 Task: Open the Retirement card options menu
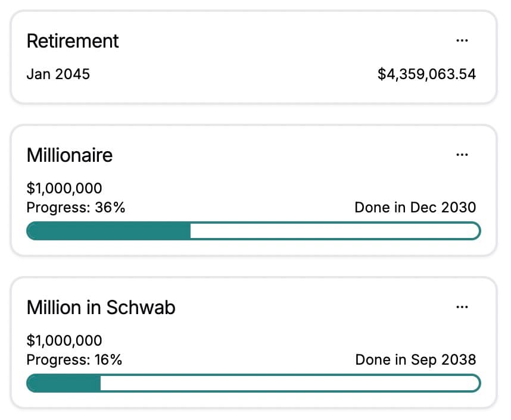click(x=462, y=41)
